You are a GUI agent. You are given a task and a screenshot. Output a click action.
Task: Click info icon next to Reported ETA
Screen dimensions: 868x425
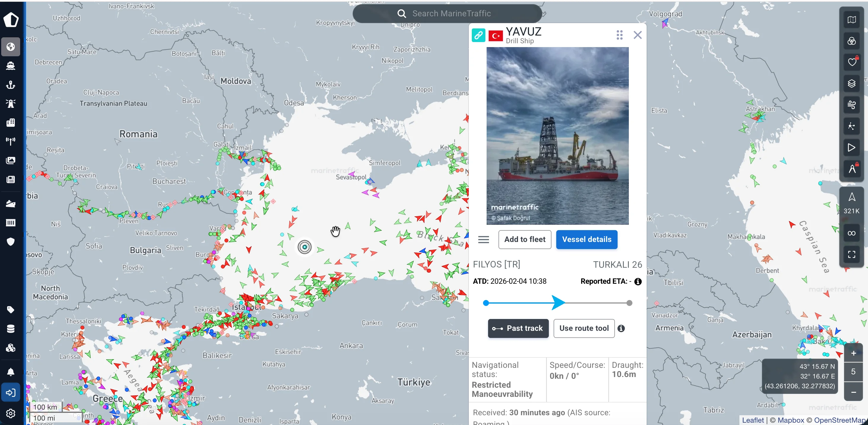638,282
